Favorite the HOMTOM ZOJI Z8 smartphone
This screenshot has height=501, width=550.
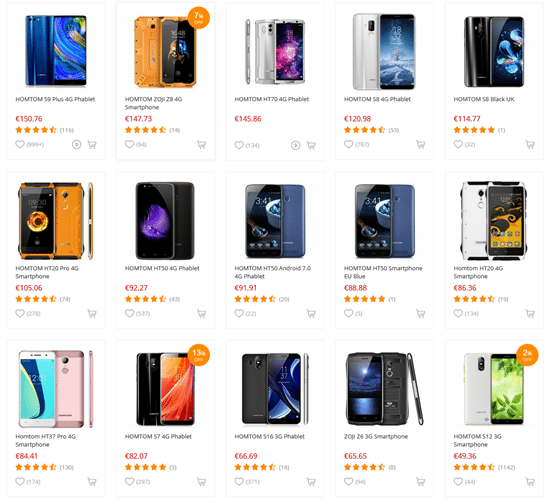point(129,144)
